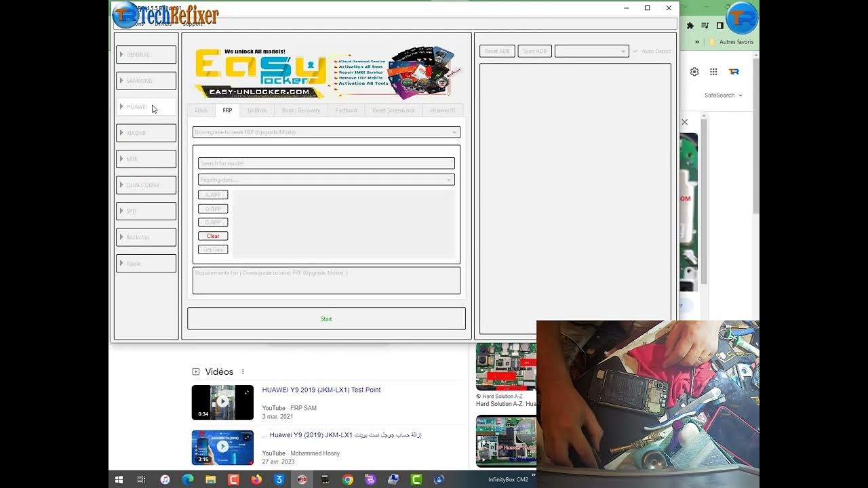
Task: Launch Firefox from the taskbar
Action: click(x=256, y=480)
